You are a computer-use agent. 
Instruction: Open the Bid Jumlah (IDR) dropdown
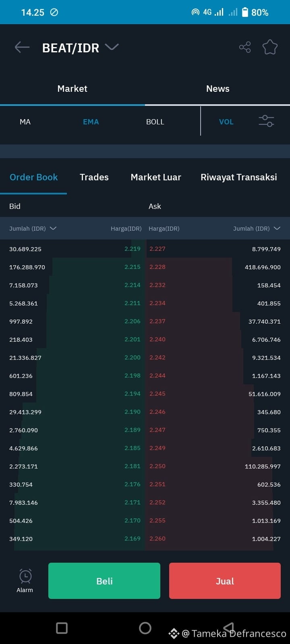33,228
